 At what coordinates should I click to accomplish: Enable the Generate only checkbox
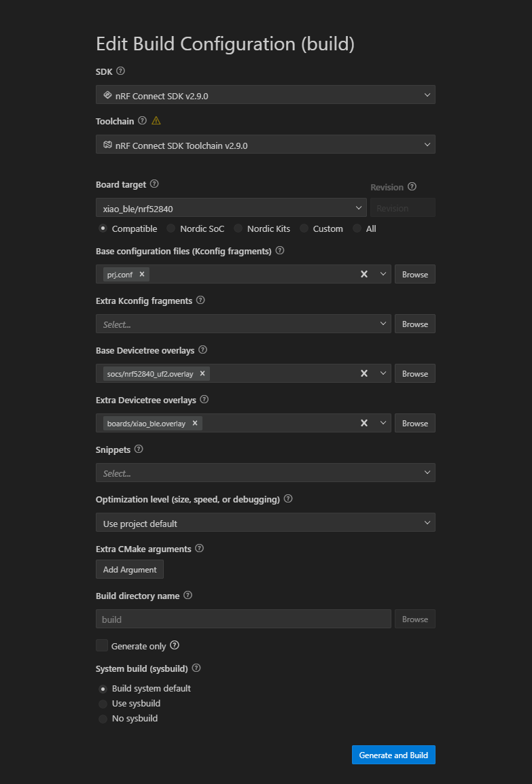[102, 645]
